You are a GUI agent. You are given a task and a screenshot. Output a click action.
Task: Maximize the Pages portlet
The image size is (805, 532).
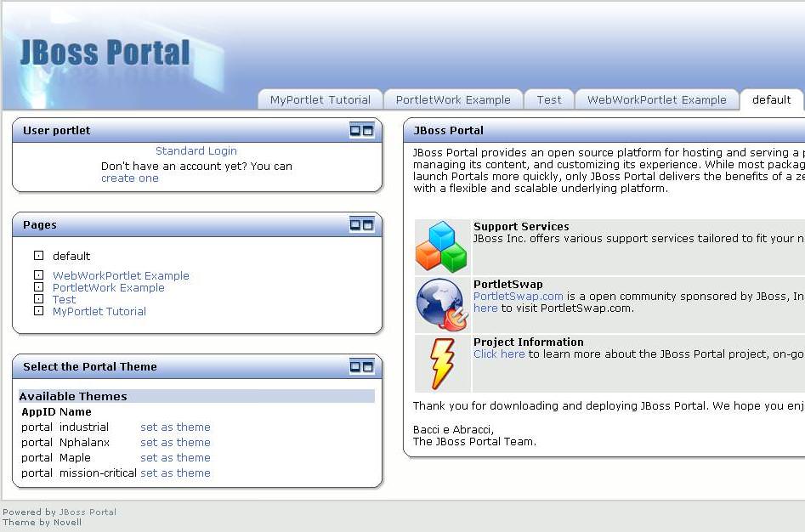tap(368, 224)
